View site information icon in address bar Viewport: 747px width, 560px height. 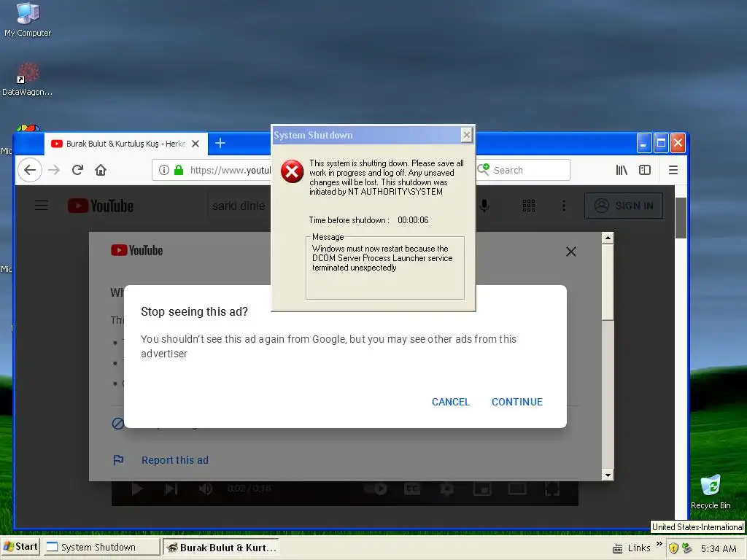coord(164,170)
